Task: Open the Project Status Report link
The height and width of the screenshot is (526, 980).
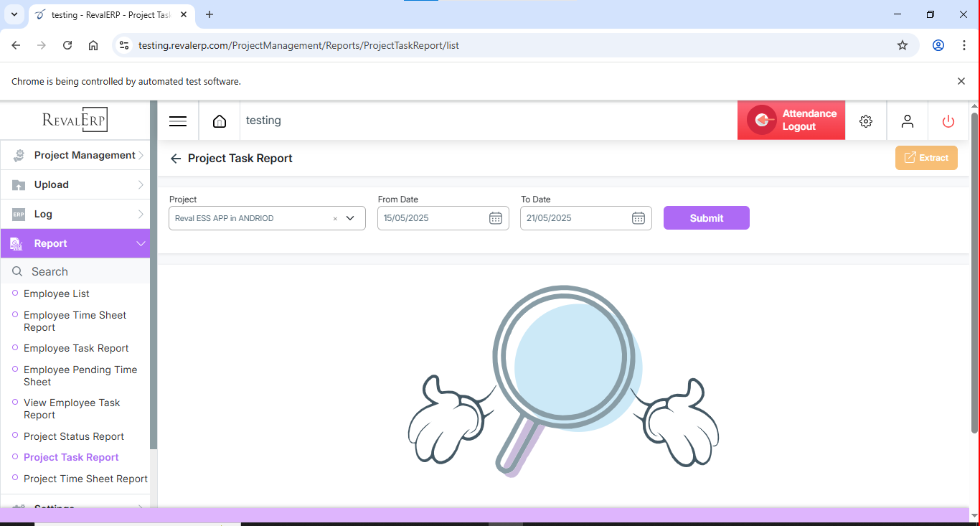Action: click(74, 436)
